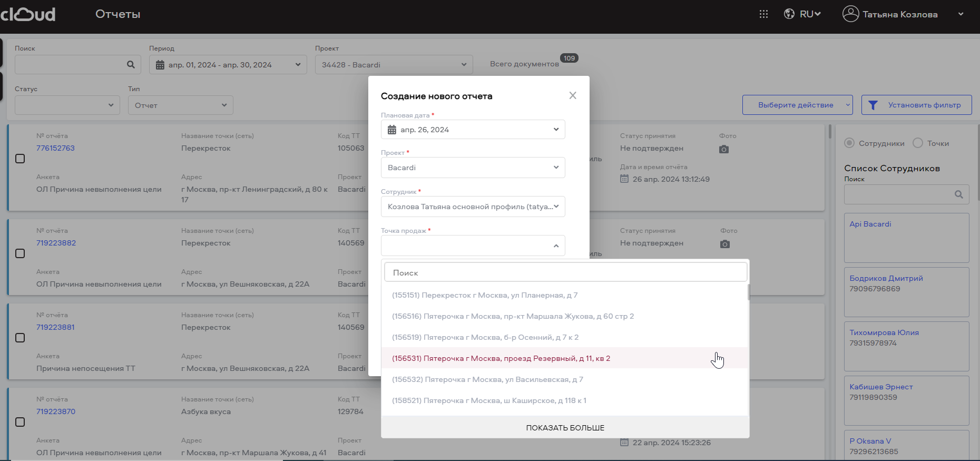Open Плановая дата dropdown in dialog
The height and width of the screenshot is (461, 980).
pyautogui.click(x=473, y=130)
